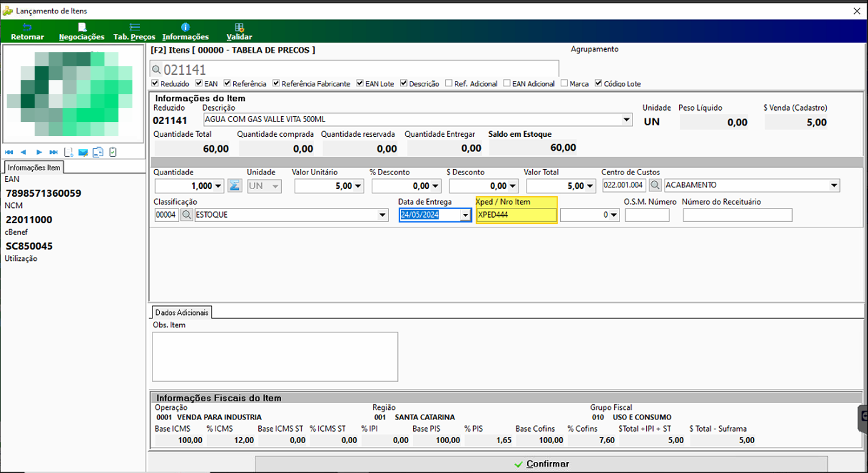
Task: Open the Tab. Preços menu
Action: point(134,32)
